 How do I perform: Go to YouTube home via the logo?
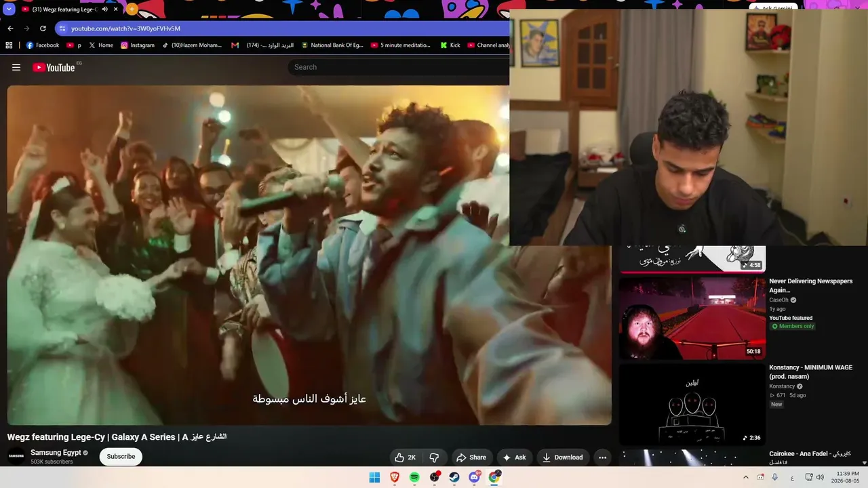(54, 67)
